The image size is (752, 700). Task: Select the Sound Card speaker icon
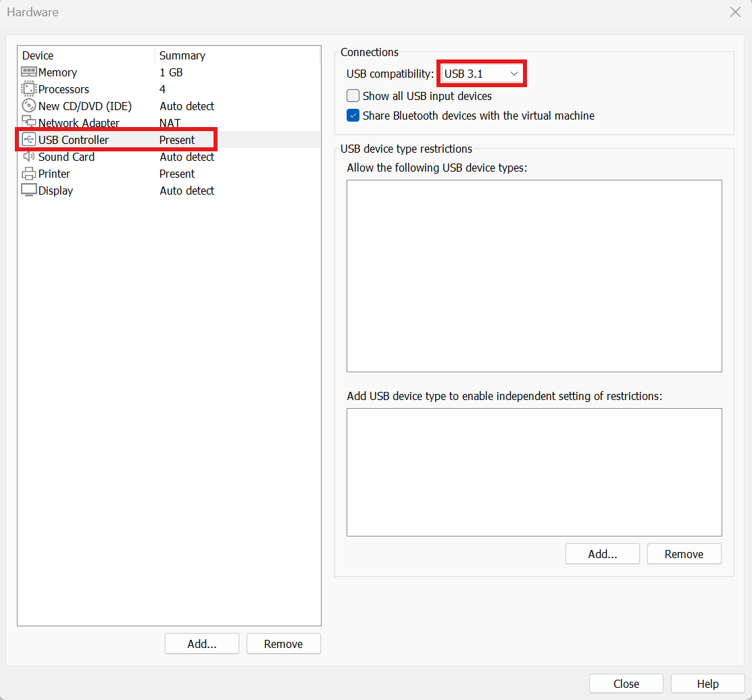pyautogui.click(x=29, y=157)
